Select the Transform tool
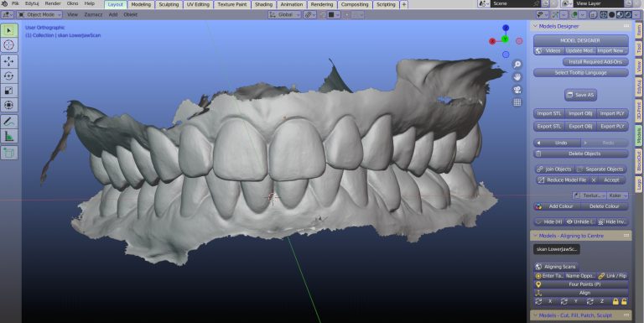Viewport: 644px width, 323px height. coord(9,105)
